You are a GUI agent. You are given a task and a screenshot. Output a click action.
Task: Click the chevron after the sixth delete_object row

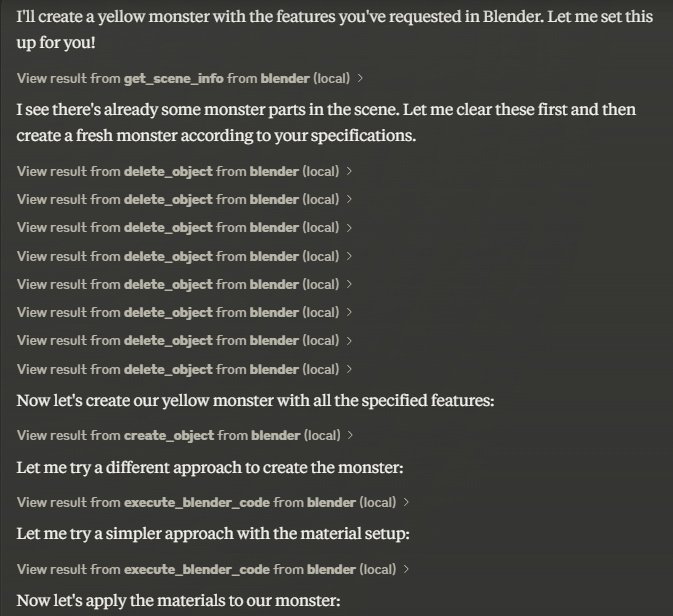click(x=349, y=312)
